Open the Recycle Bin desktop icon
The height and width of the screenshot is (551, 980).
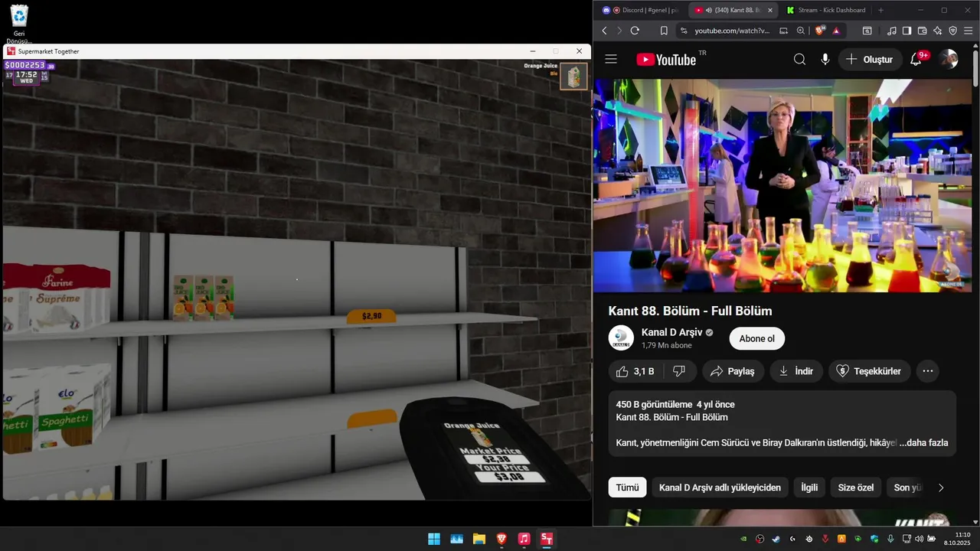19,23
